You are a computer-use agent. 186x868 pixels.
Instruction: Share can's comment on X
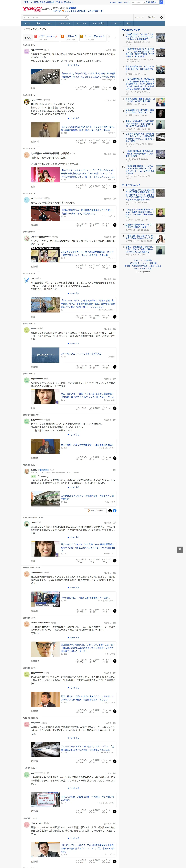coord(114,561)
